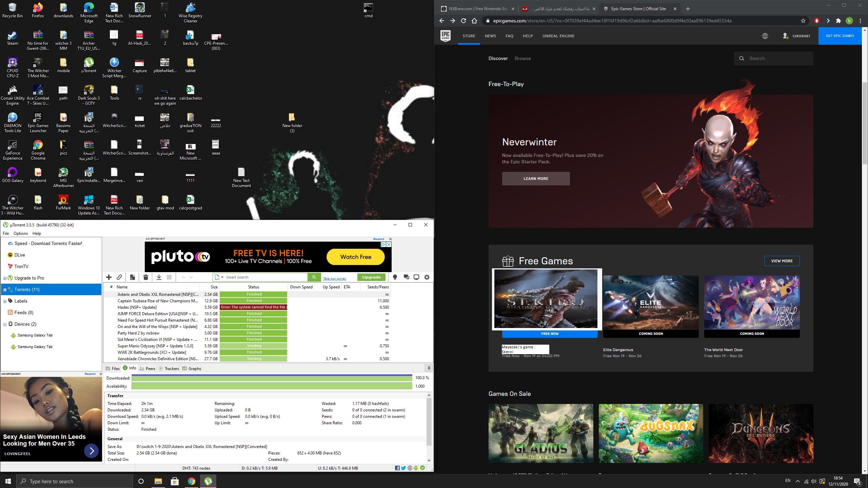Viewport: 868px width, 488px height.
Task: Click the Epic Games Store search field
Action: [x=774, y=58]
